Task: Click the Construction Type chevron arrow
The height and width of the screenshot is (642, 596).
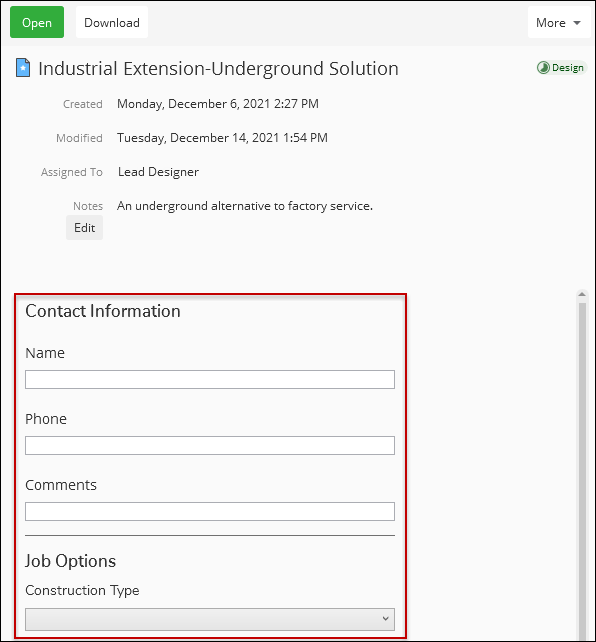Action: [385, 619]
